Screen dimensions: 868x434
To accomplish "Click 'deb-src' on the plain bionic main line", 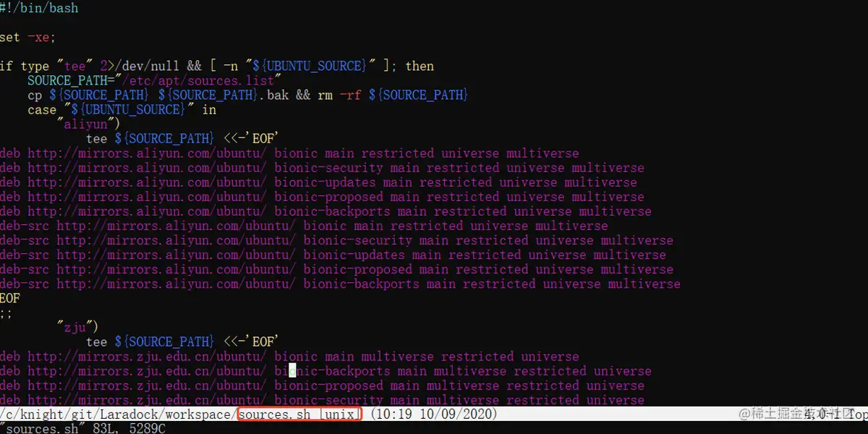I will (x=25, y=226).
